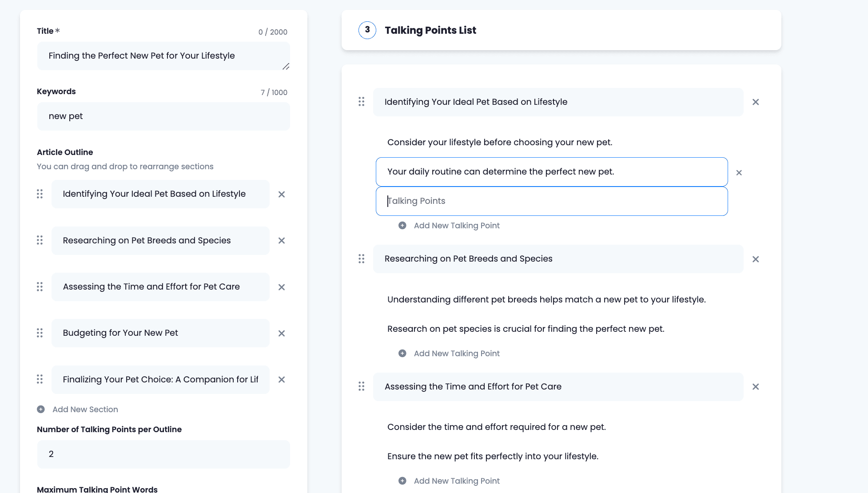
Task: Add new talking point under Researching section
Action: (456, 354)
